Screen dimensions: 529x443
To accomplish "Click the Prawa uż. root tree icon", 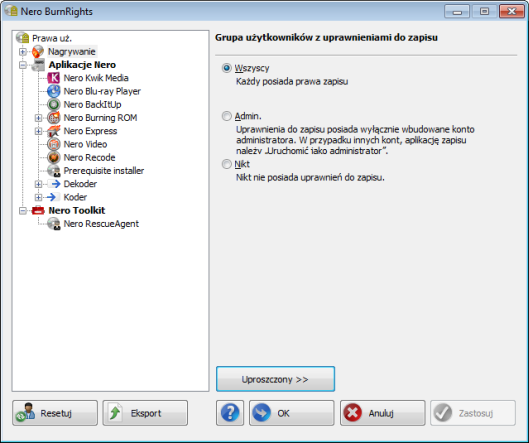I will [x=22, y=38].
